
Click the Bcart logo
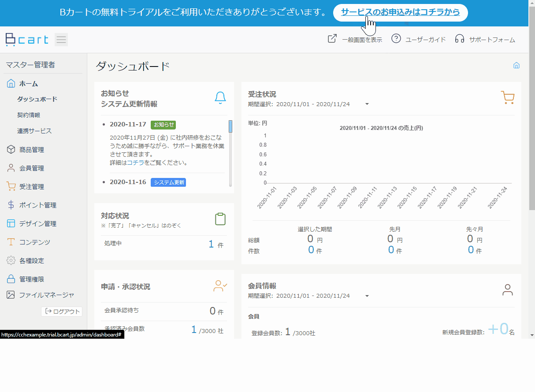click(27, 40)
